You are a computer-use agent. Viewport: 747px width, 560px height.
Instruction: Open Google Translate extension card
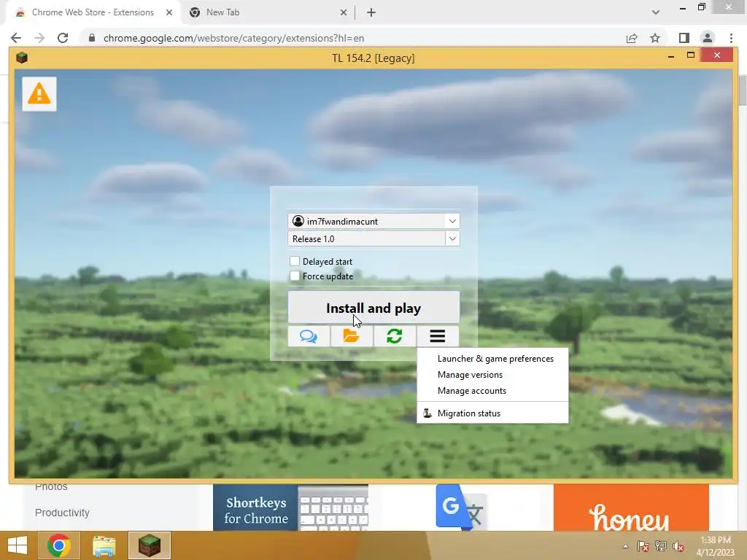(461, 507)
